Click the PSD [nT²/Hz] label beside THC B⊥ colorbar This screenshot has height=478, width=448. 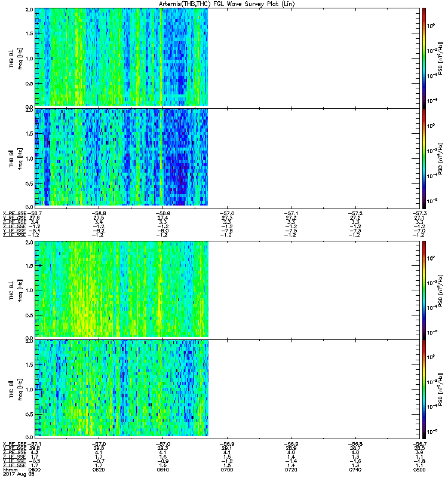441,290
